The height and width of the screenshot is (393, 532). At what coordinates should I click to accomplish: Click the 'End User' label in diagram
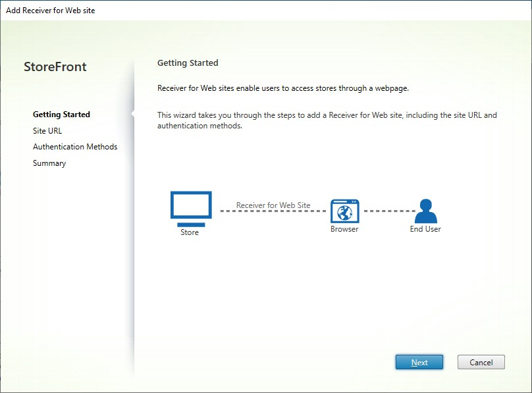[425, 229]
